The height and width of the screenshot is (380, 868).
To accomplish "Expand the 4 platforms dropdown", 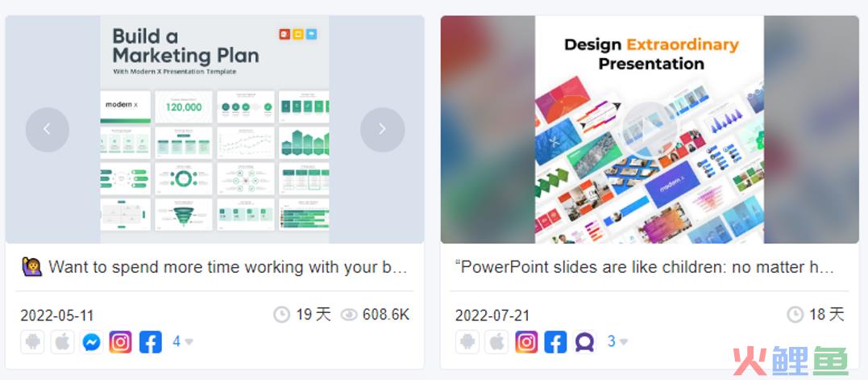I will pyautogui.click(x=183, y=342).
